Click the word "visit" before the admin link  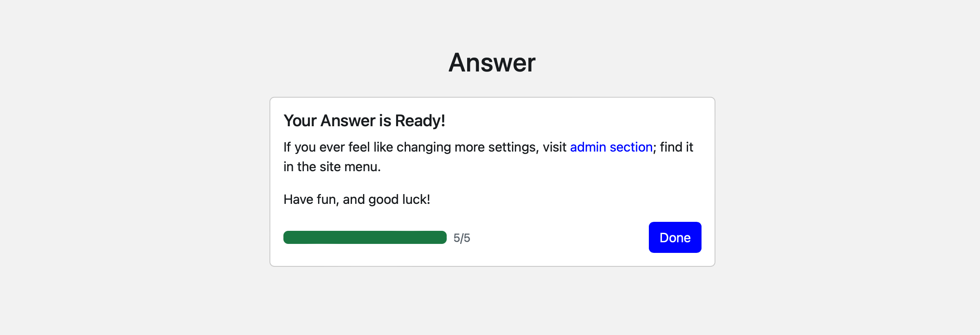tap(554, 147)
